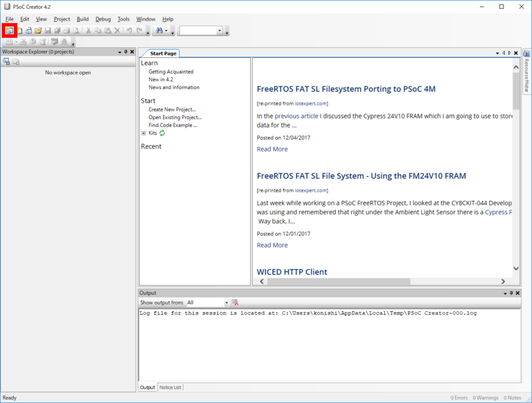Viewport: 532px width, 403px height.
Task: Click the Add Existing Item toolbar icon
Action: [29, 31]
